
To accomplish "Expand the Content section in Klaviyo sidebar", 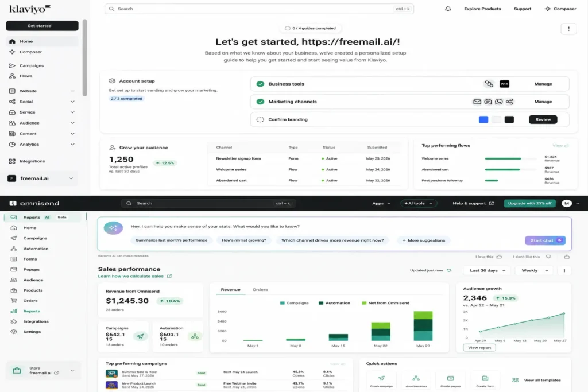I will click(x=72, y=134).
